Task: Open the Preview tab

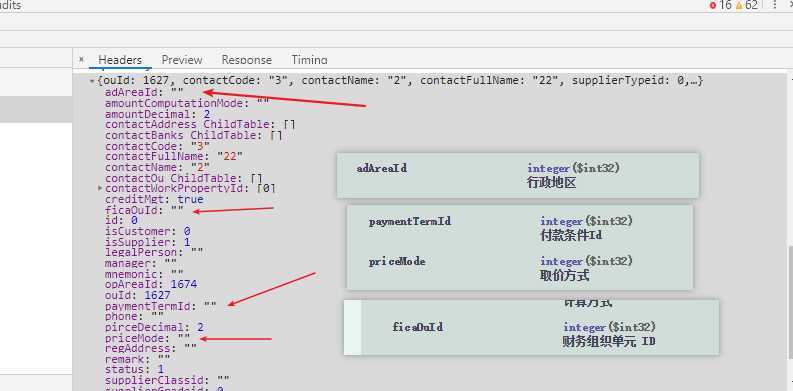Action: click(182, 60)
